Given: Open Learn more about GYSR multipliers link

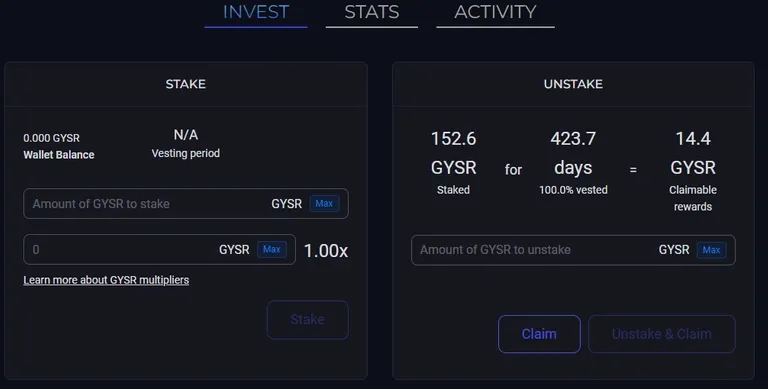Looking at the screenshot, I should 106,280.
